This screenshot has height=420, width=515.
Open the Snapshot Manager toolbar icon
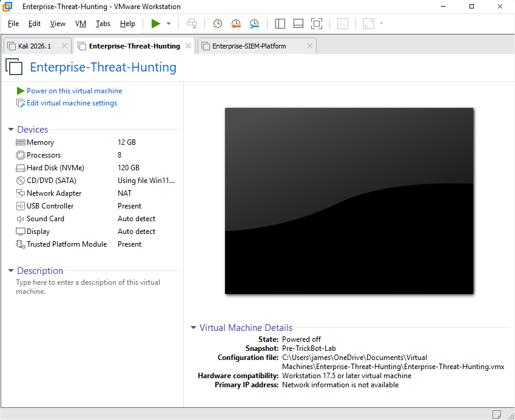pos(254,24)
